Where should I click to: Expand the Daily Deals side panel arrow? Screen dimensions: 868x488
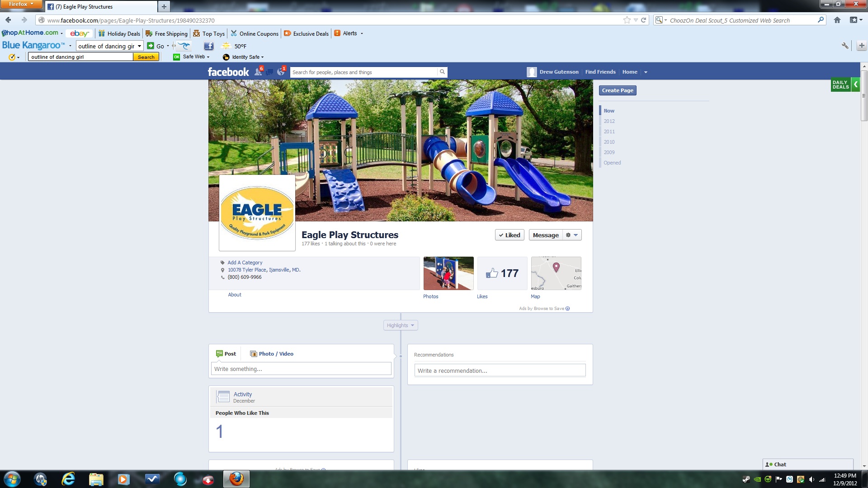click(x=855, y=84)
